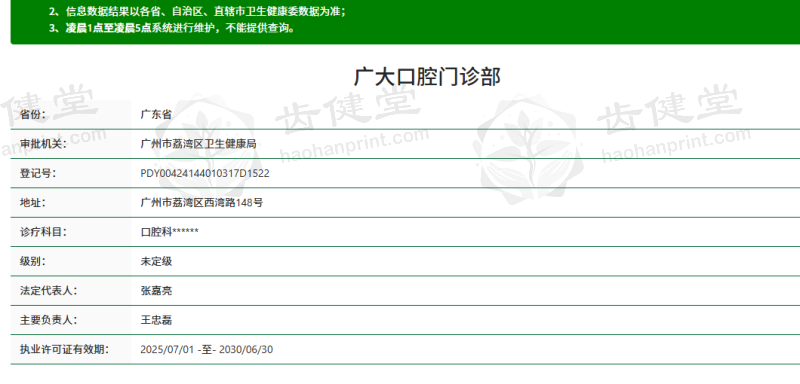Click the label 省份
Image resolution: width=800 pixels, height=384 pixels.
pyautogui.click(x=33, y=115)
